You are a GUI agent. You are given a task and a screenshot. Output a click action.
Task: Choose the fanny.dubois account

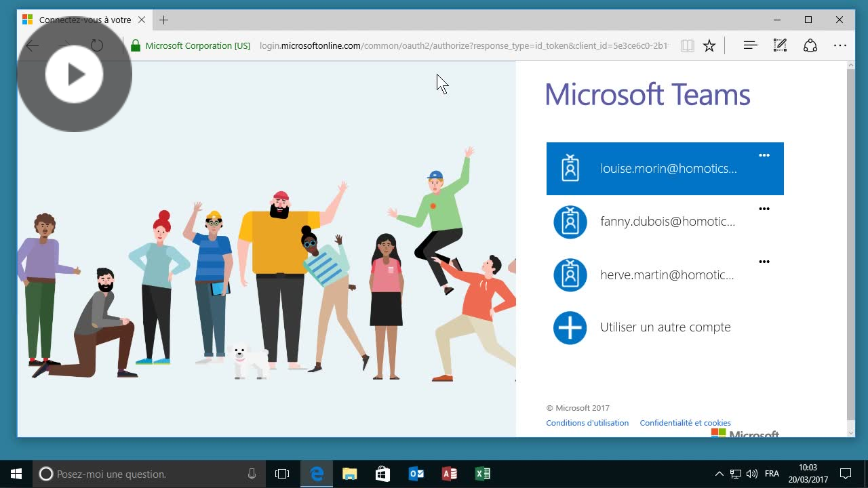click(x=667, y=222)
